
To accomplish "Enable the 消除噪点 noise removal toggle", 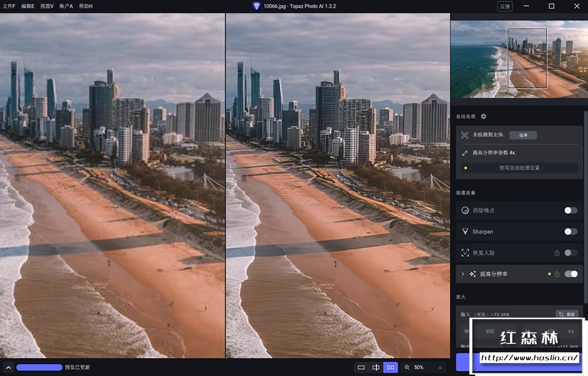I will click(x=570, y=210).
